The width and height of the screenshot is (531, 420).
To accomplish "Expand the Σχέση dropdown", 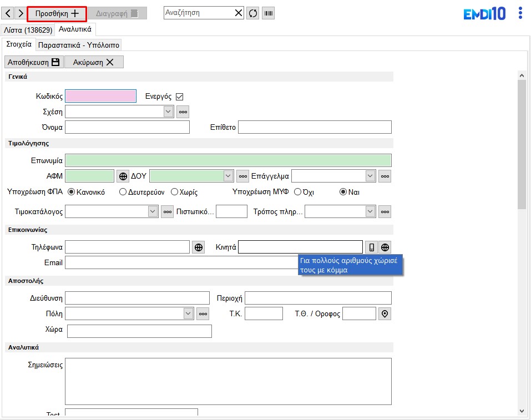I will pos(169,112).
